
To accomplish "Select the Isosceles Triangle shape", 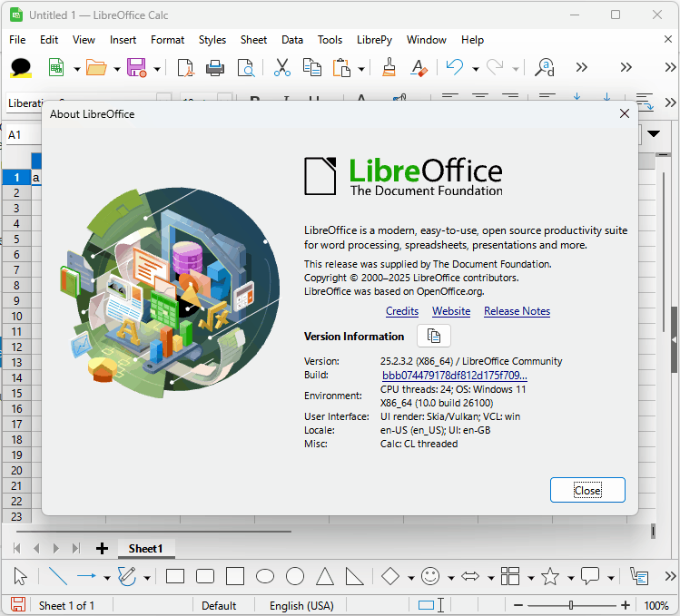I will click(325, 577).
